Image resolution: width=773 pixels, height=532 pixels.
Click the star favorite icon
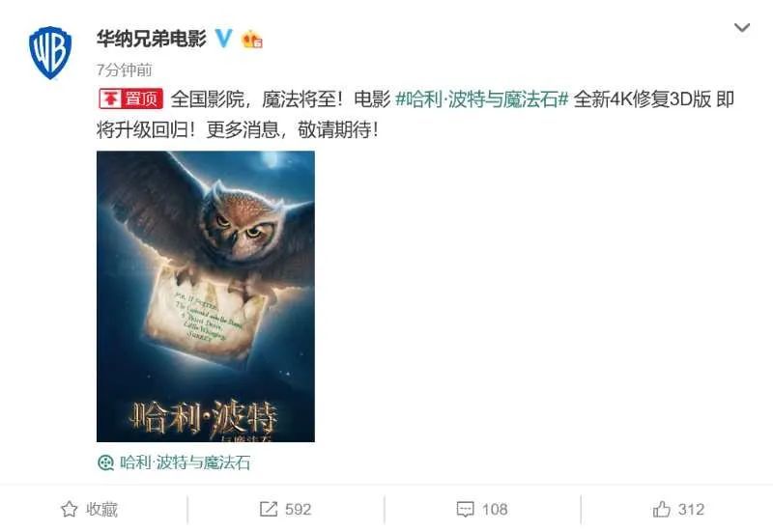pos(69,509)
